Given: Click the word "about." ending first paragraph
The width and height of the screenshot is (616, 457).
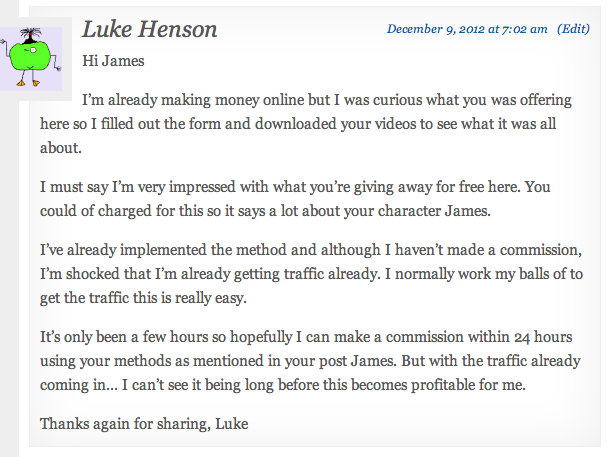Looking at the screenshot, I should click(x=61, y=148).
